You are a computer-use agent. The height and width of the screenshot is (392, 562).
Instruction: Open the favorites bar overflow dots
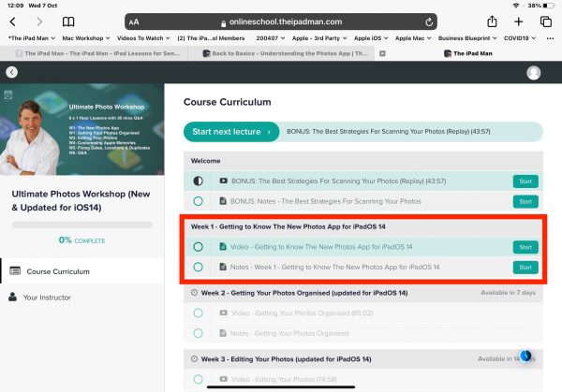[x=550, y=38]
